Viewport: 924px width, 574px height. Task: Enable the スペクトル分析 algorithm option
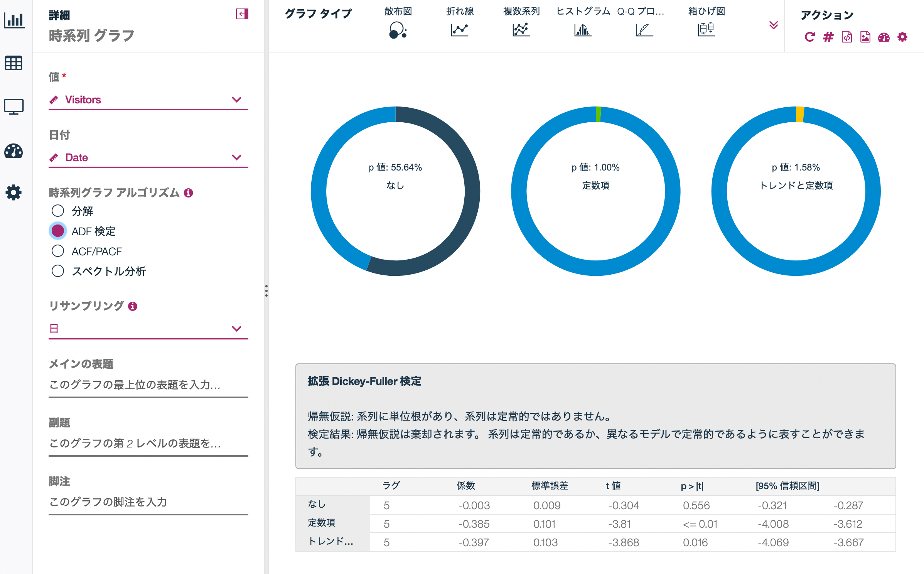(58, 271)
